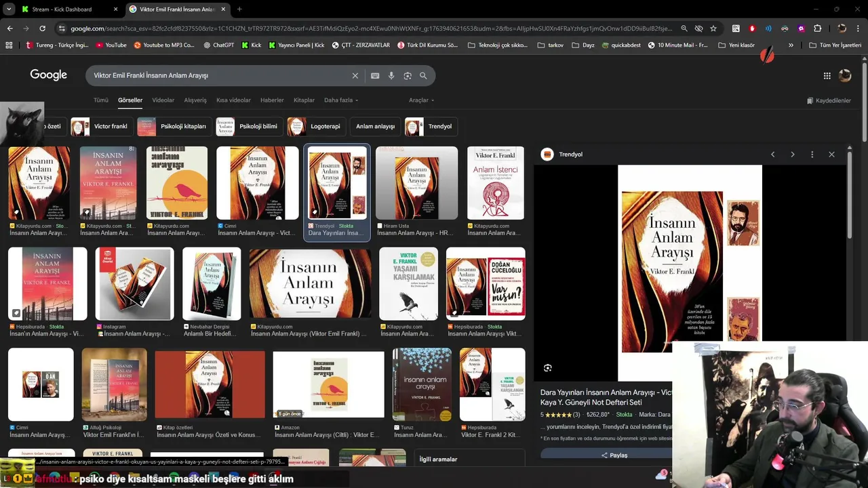Filter images by Logoterapi chip
The height and width of the screenshot is (488, 868).
315,127
